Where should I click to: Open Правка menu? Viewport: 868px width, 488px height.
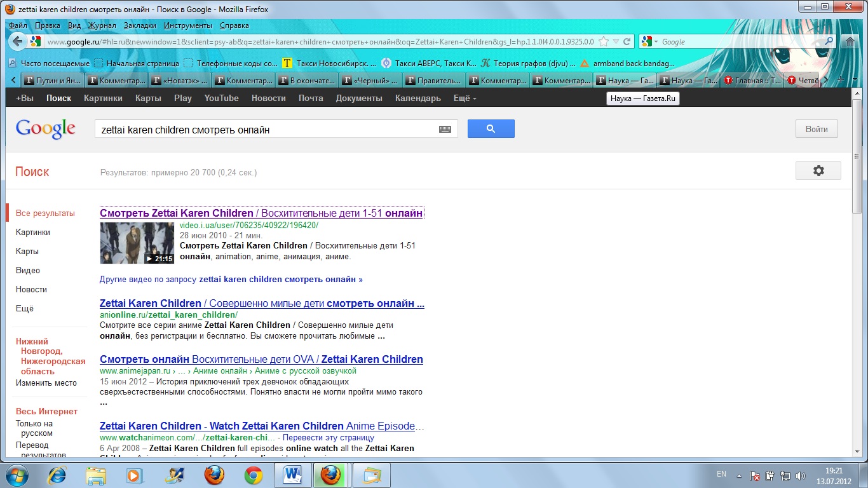click(x=48, y=25)
